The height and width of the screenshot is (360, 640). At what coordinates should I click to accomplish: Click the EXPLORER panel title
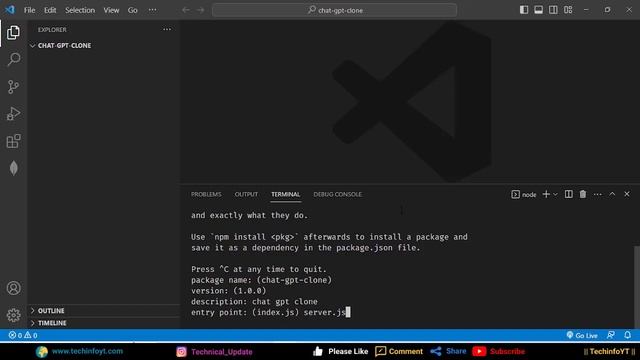[x=52, y=30]
